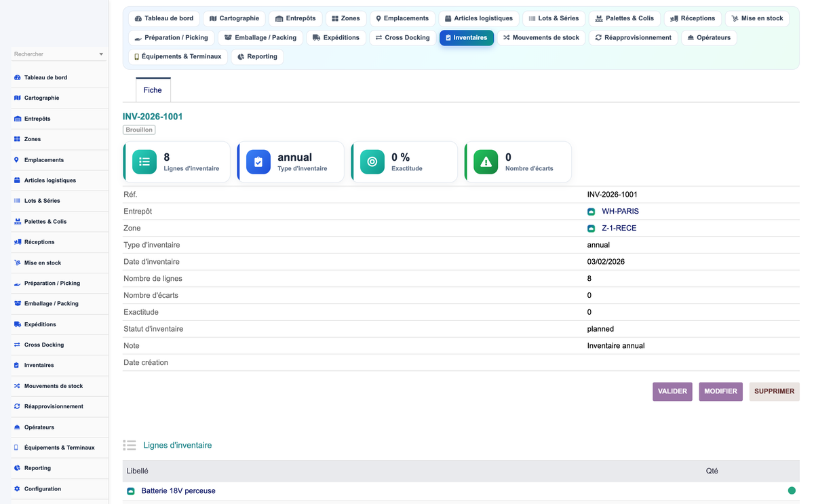Image resolution: width=814 pixels, height=504 pixels.
Task: Click the Type d'inventaire clipboard card icon
Action: coord(258,162)
